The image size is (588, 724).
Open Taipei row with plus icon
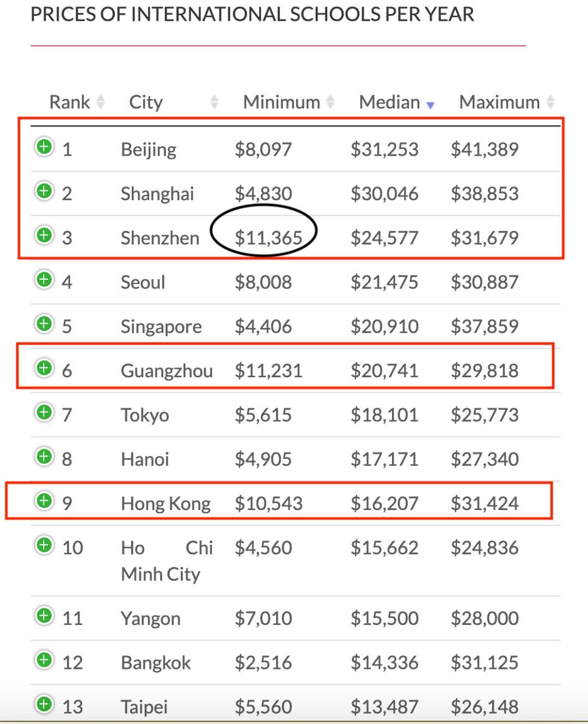click(44, 704)
